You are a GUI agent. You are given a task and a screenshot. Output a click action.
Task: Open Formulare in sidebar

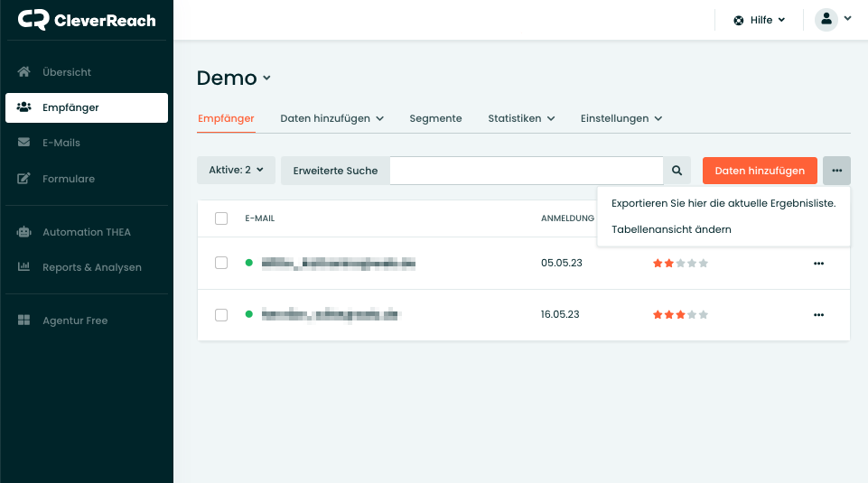coord(69,179)
